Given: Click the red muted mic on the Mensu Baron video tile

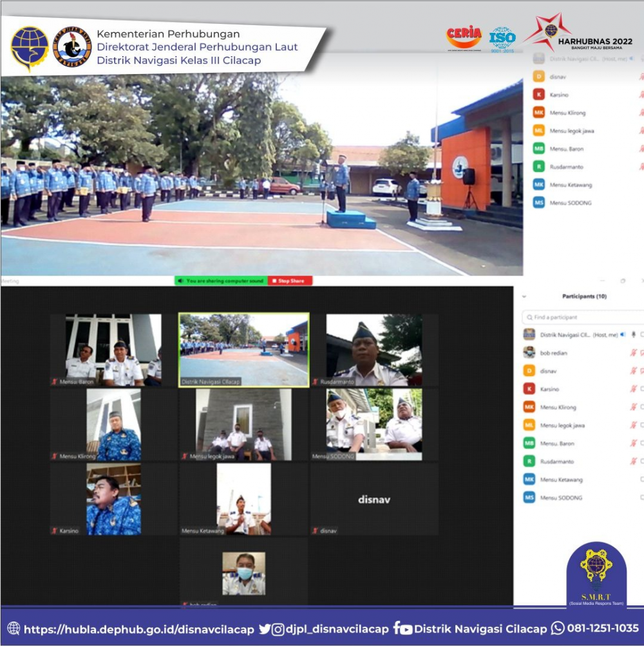Looking at the screenshot, I should click(54, 382).
